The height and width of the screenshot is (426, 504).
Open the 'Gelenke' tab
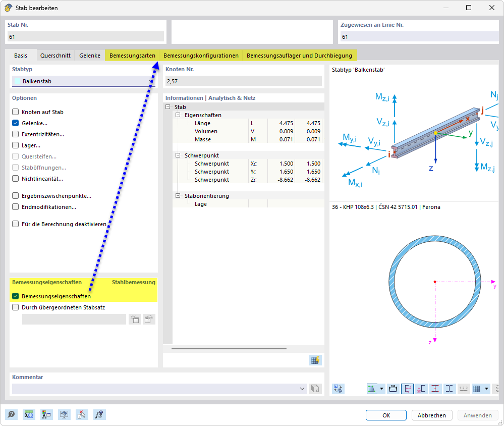(90, 56)
